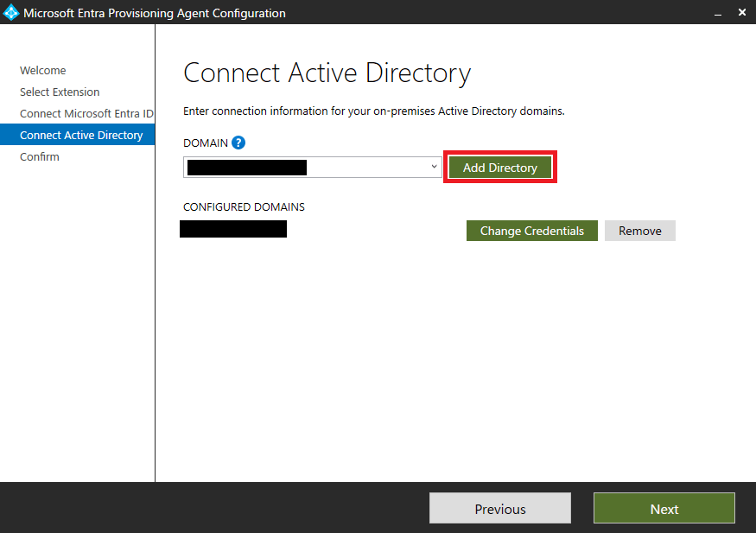
Task: Click the Connect Active Directory page heading
Action: tap(327, 73)
